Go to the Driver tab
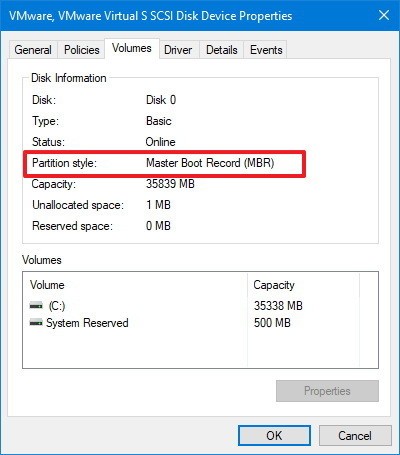Screen dimensions: 400x455 tap(178, 50)
